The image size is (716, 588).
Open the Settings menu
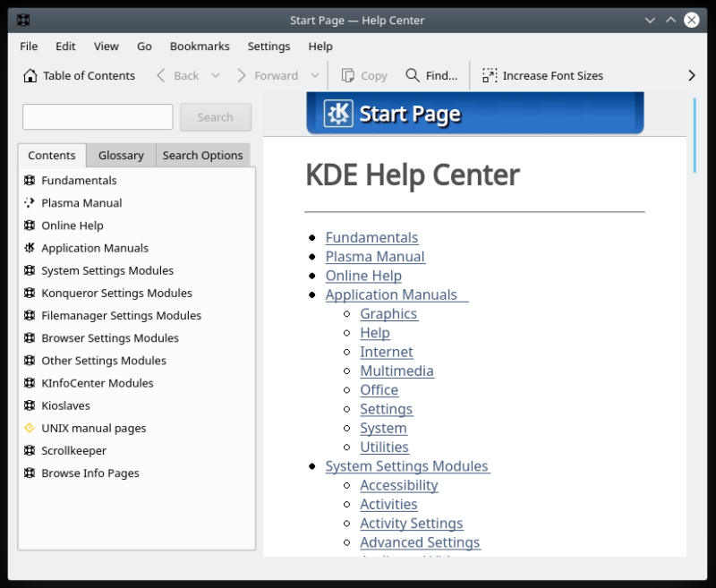(268, 47)
